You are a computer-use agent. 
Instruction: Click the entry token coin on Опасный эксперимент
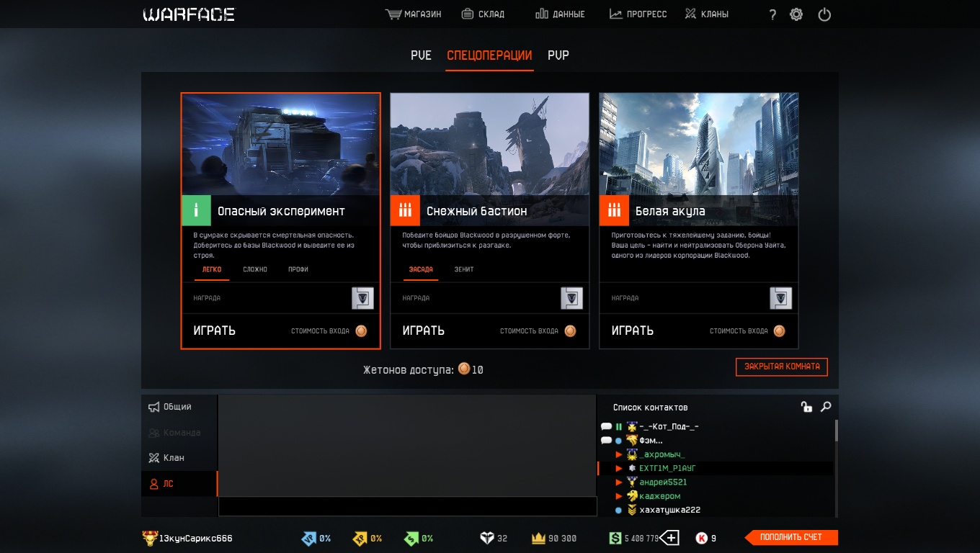[361, 331]
